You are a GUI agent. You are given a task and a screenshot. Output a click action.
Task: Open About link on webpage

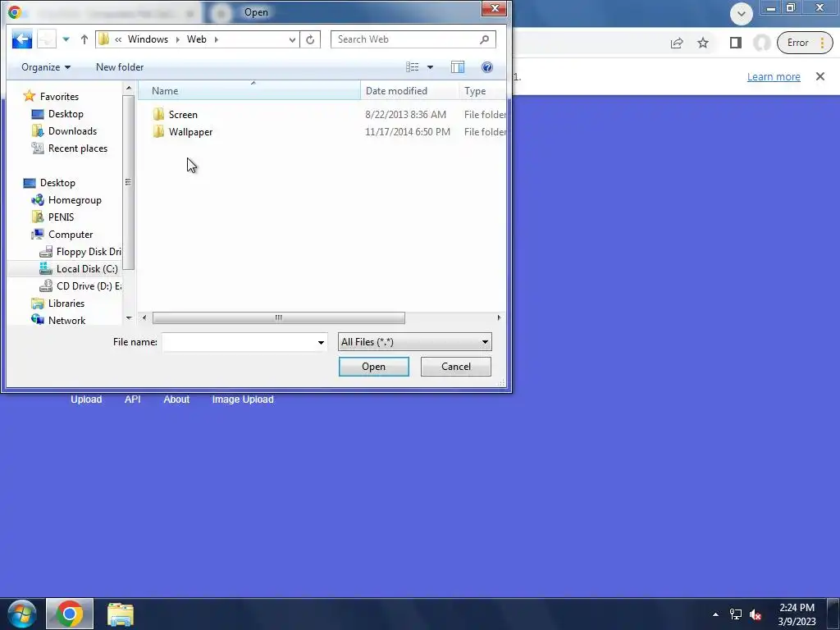[x=176, y=399]
